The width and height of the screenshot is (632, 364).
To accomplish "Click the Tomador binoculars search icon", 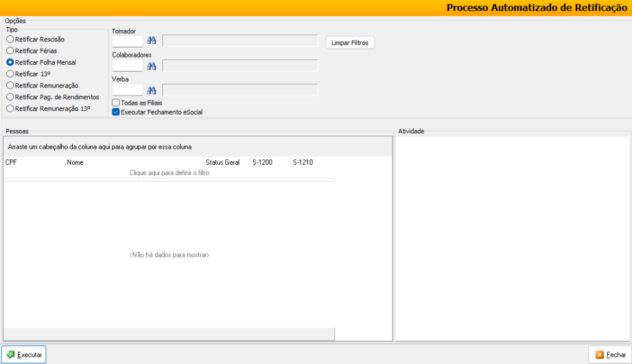I will tap(152, 41).
